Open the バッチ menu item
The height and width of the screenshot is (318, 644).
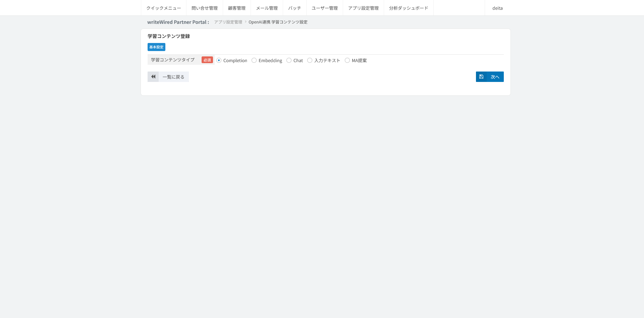click(295, 8)
